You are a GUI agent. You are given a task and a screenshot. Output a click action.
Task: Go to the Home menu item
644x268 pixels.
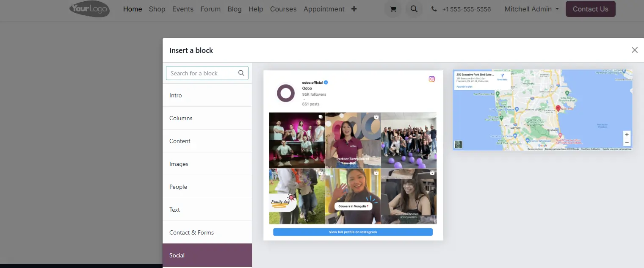133,9
